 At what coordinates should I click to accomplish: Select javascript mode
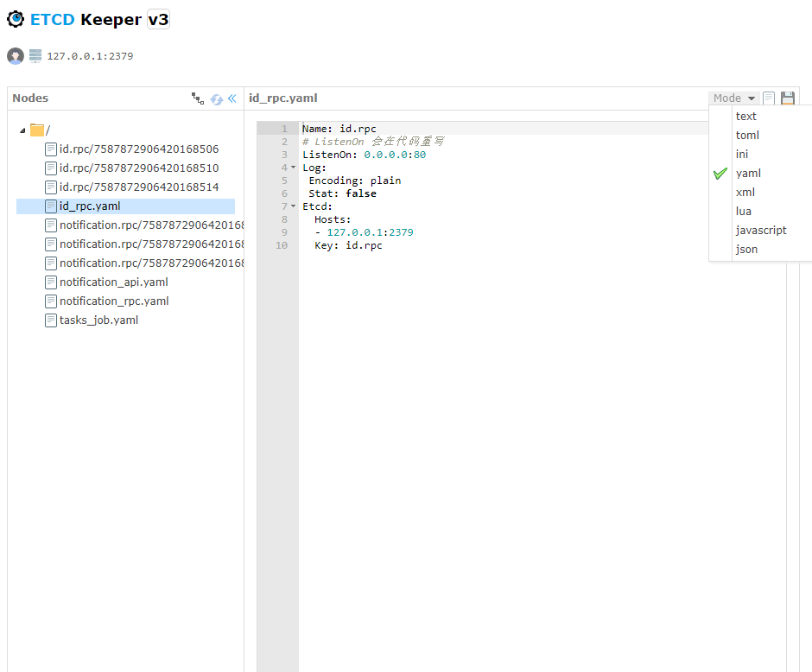760,231
